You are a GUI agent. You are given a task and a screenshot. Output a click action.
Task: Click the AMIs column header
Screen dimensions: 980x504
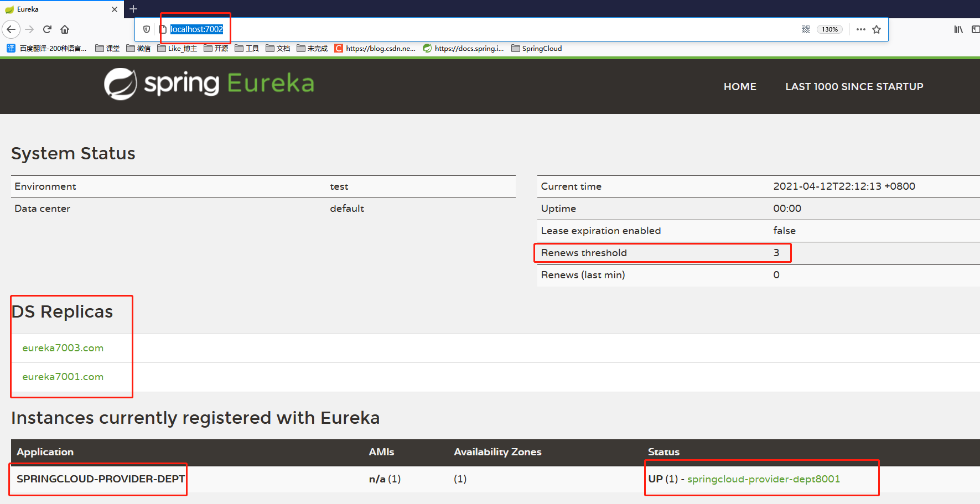381,452
